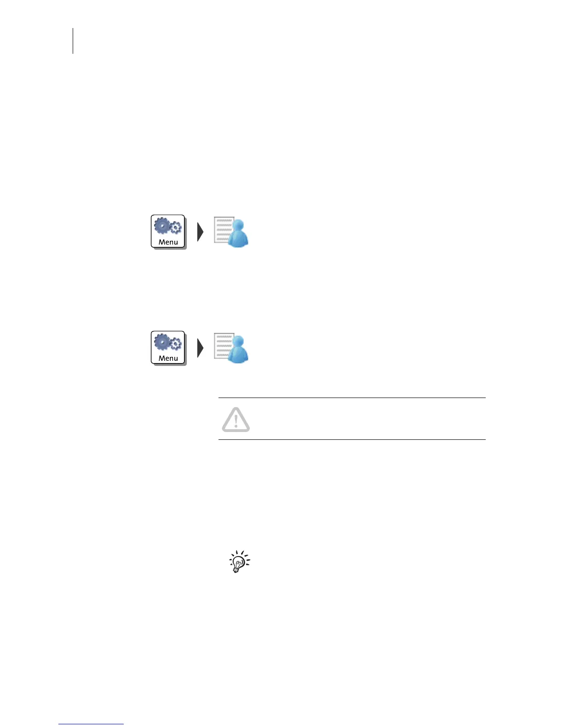Click the vertical margin bar at top left
Image resolution: width=563 pixels, height=728 pixels.
pos(73,41)
